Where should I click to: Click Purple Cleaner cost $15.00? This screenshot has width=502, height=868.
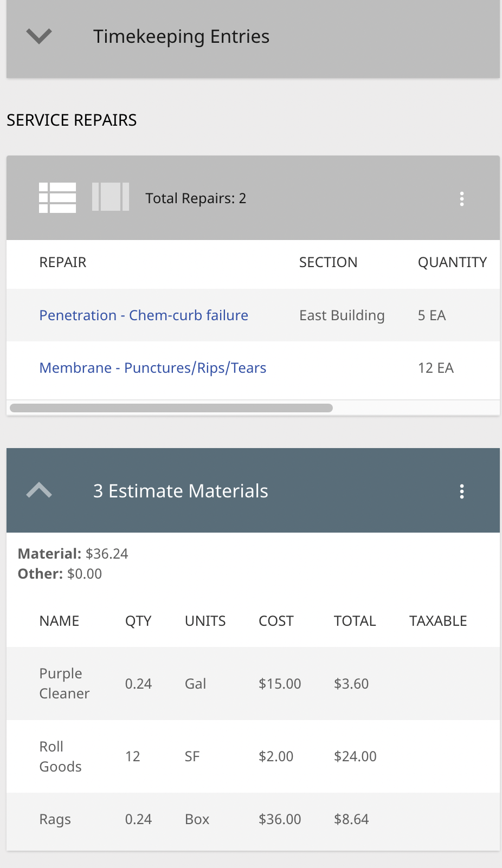click(280, 684)
